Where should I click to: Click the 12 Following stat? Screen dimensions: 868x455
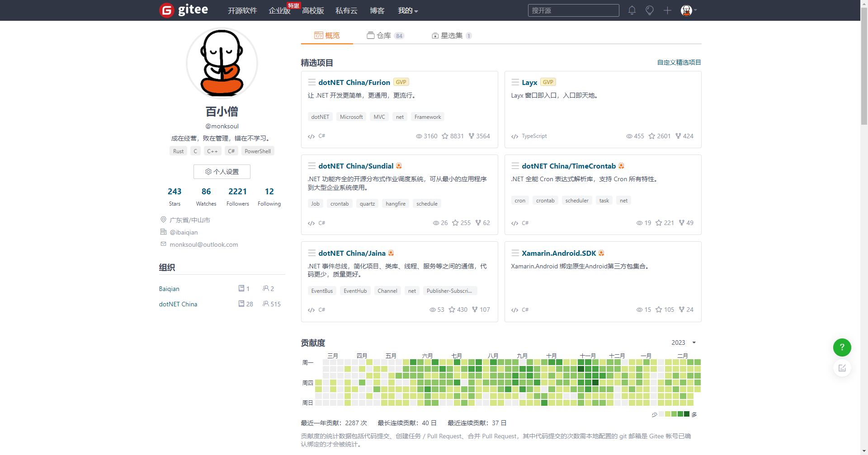(x=269, y=197)
